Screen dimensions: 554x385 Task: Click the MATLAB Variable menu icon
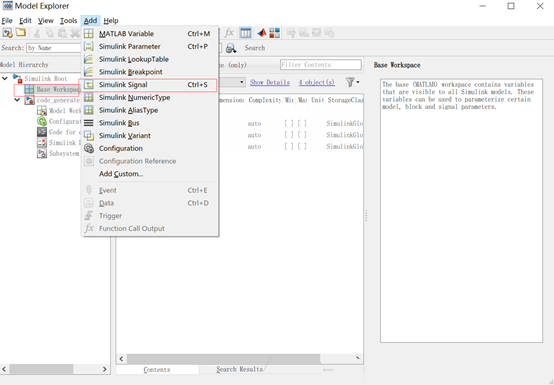[x=89, y=34]
